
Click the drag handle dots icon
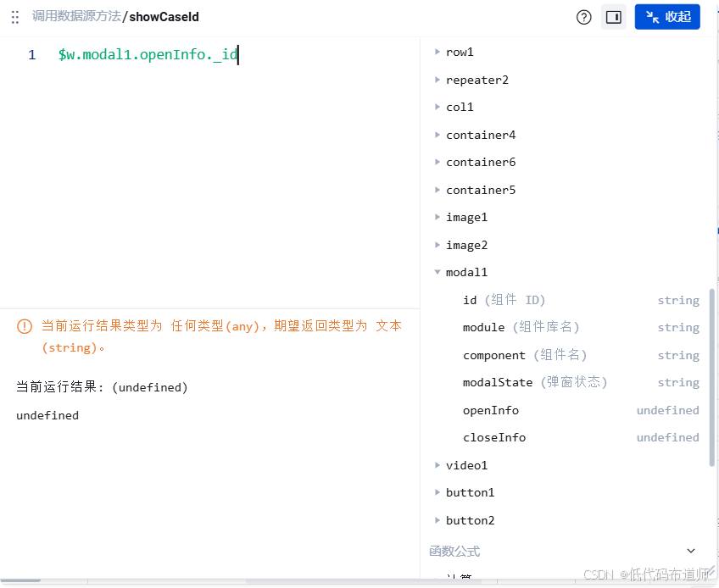tap(15, 18)
